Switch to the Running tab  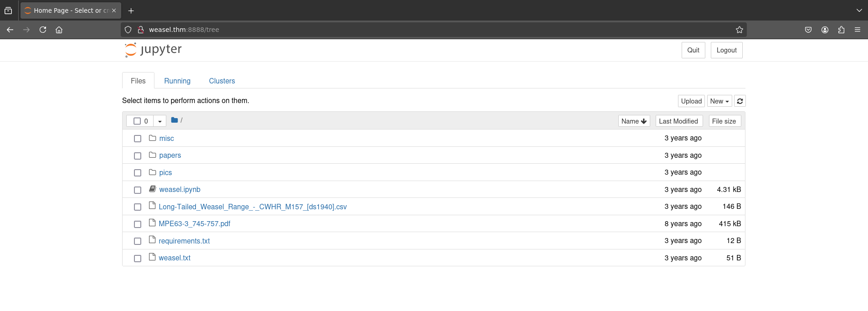point(177,81)
